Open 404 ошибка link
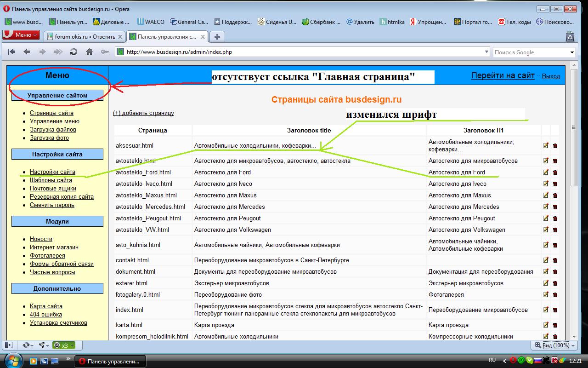Image resolution: width=588 pixels, height=368 pixels. (46, 314)
